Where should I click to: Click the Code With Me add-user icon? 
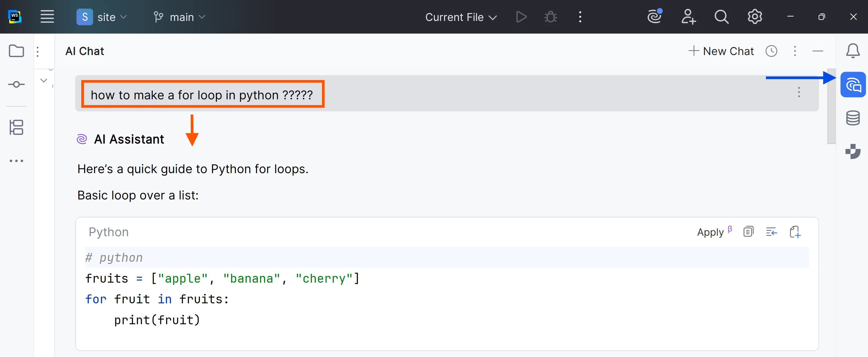coord(688,17)
